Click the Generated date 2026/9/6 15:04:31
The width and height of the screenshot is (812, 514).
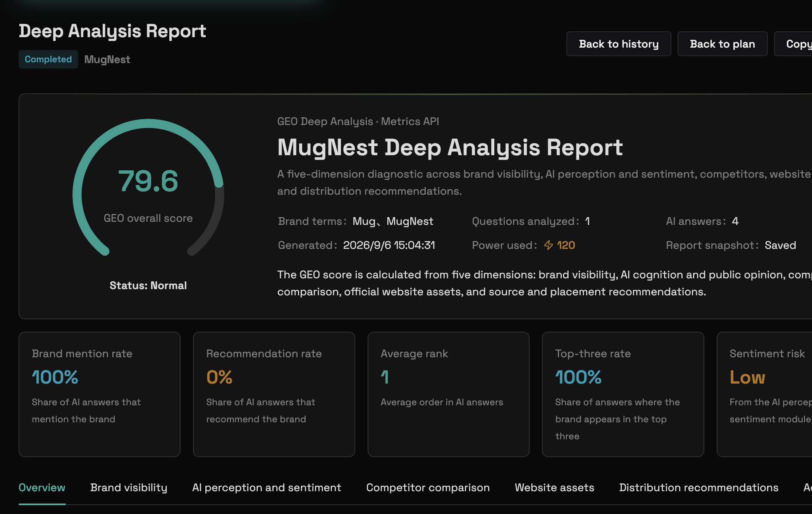point(389,245)
